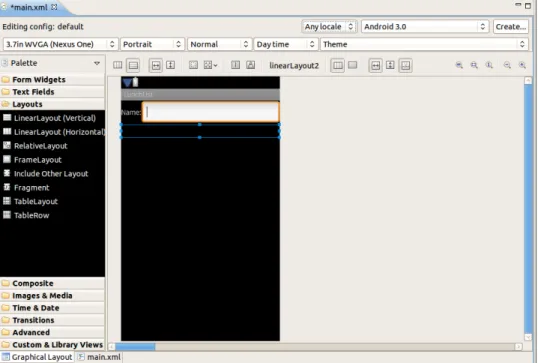
Task: Open the Normal dock mode dropdown
Action: [x=219, y=44]
